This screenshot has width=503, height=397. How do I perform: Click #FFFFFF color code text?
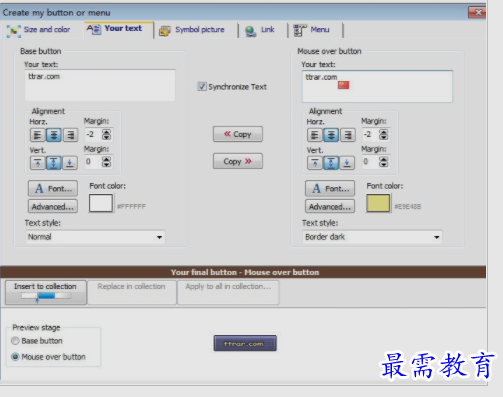pos(131,206)
